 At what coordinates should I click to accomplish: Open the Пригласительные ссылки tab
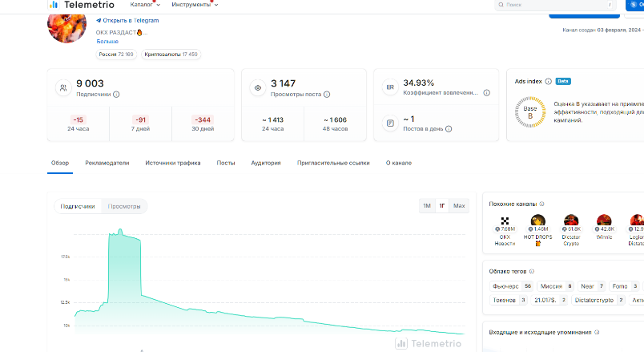point(333,163)
